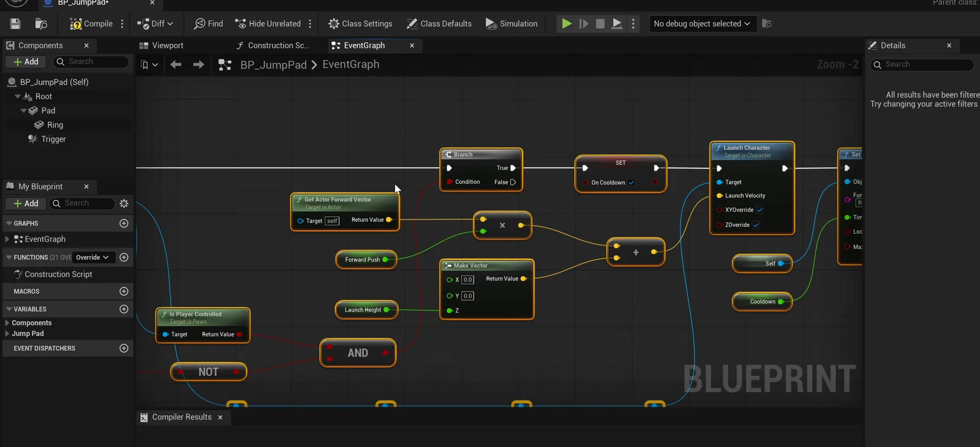
Task: Stop play session with the square button
Action: tap(600, 24)
